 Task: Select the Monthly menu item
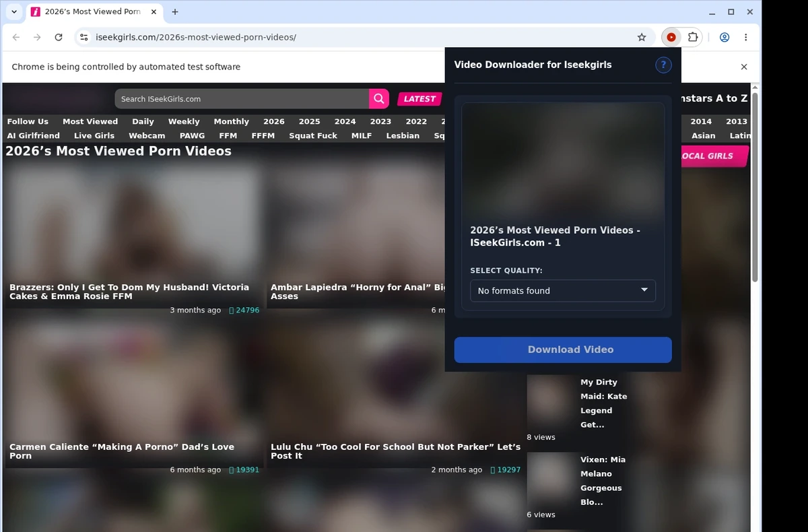231,121
